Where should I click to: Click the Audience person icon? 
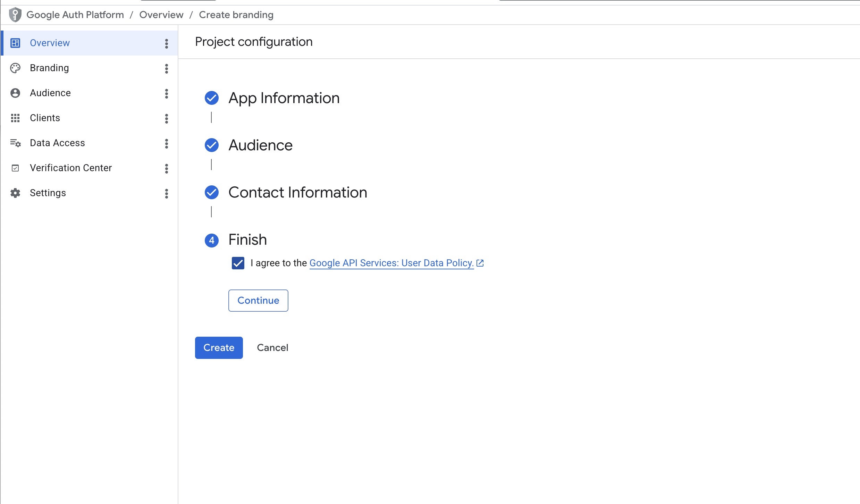[x=15, y=93]
